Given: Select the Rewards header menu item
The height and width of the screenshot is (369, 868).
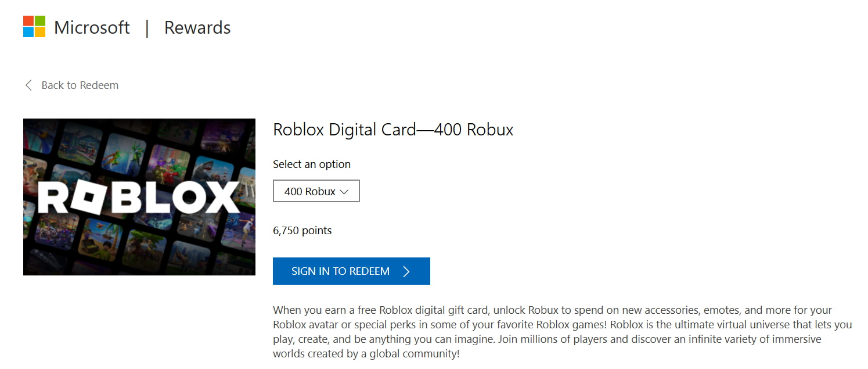Looking at the screenshot, I should 197,27.
